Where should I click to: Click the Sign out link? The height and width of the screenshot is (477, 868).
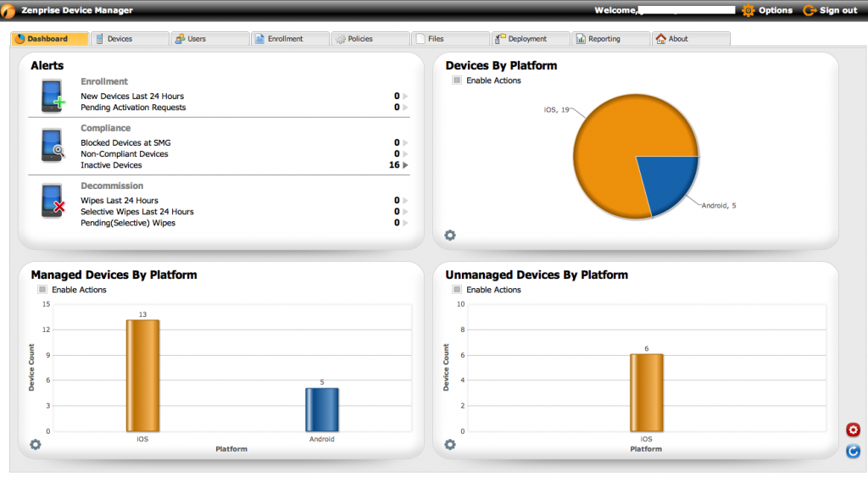[x=830, y=10]
